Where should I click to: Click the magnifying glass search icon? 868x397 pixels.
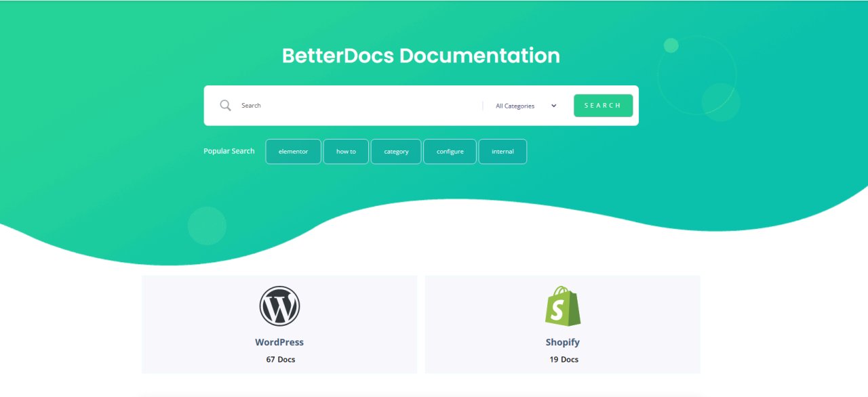(x=225, y=105)
